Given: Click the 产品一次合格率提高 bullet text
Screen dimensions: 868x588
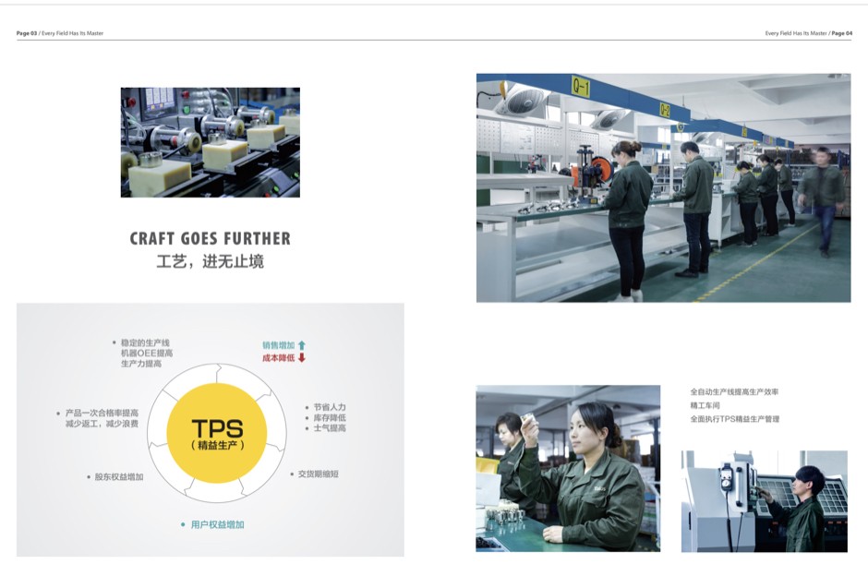Looking at the screenshot, I should point(102,413).
